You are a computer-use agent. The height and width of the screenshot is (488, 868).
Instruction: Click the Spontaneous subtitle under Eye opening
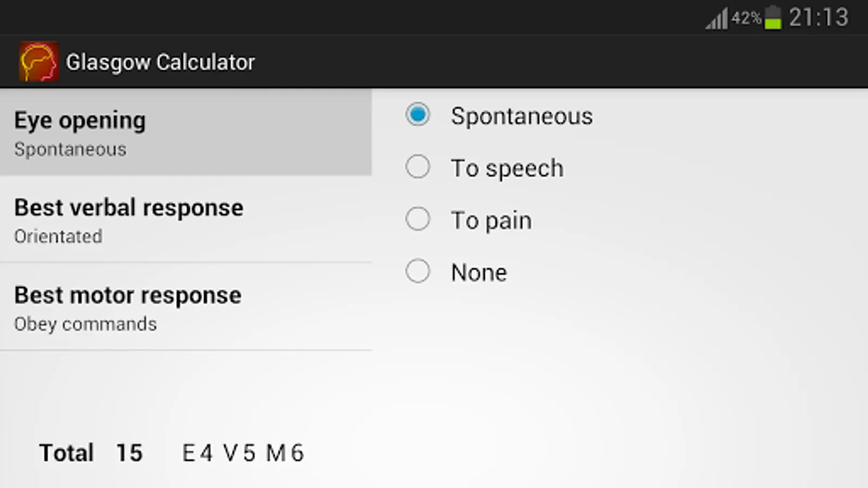tap(70, 150)
